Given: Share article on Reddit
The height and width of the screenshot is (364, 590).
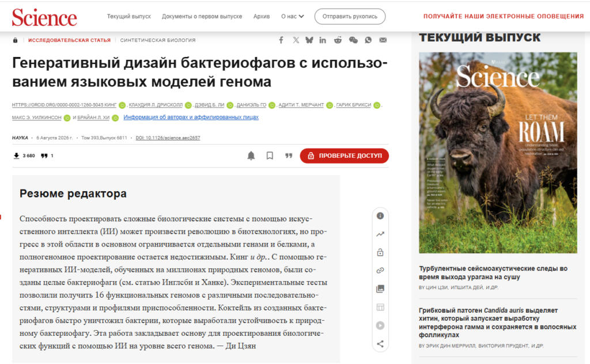Looking at the screenshot, I should pyautogui.click(x=338, y=40).
